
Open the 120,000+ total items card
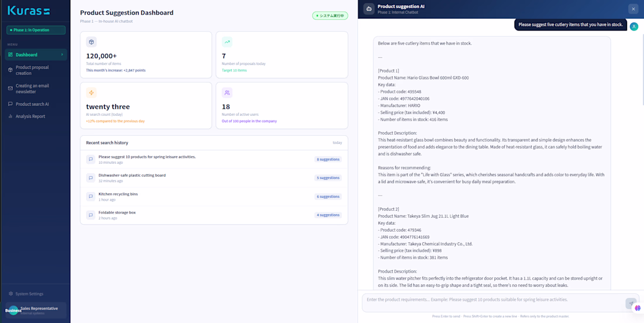pyautogui.click(x=146, y=54)
